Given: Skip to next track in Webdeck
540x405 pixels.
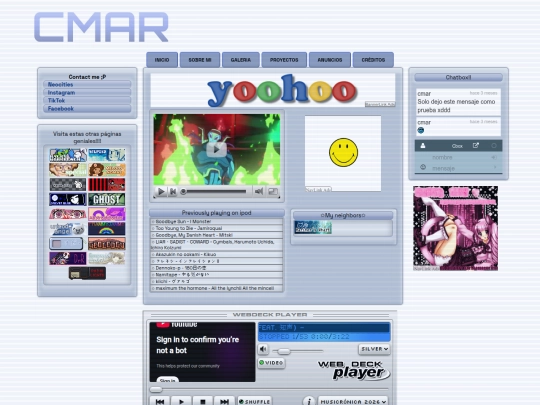Looking at the screenshot, I should (224, 401).
